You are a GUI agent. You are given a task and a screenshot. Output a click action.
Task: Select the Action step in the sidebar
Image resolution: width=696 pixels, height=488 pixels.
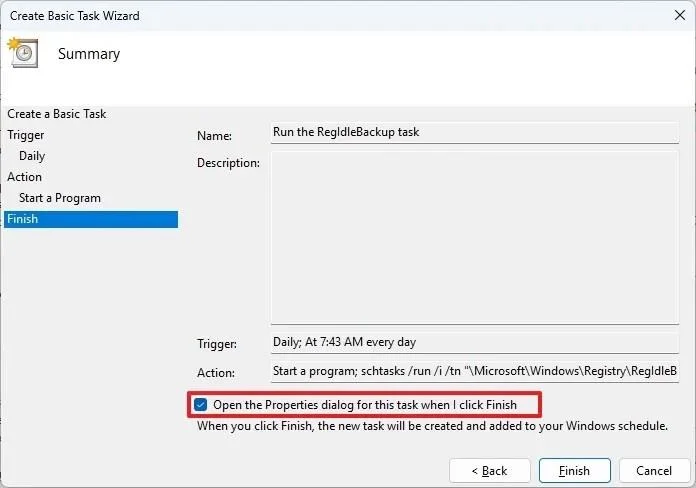24,177
